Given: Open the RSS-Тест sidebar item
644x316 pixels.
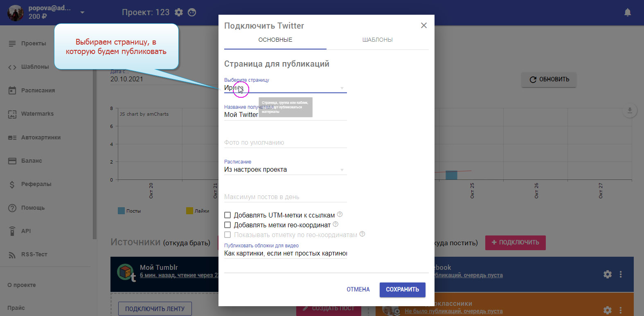Looking at the screenshot, I should pos(34,254).
